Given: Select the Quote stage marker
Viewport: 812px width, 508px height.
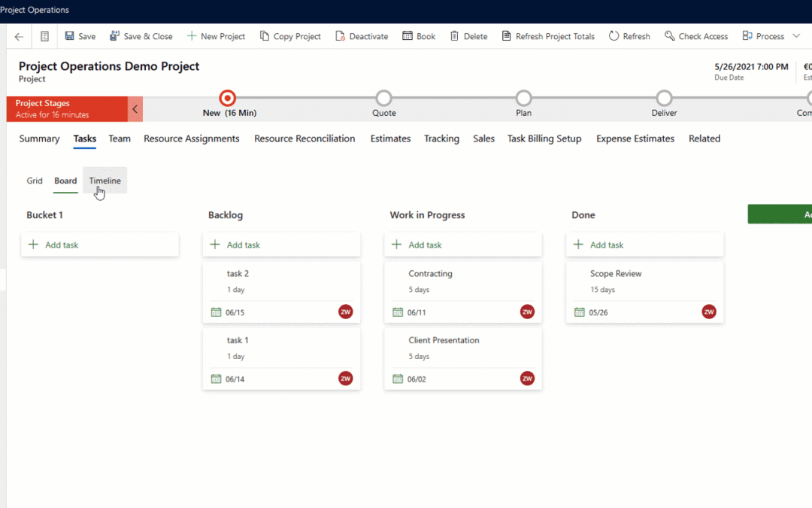Looking at the screenshot, I should (x=383, y=98).
